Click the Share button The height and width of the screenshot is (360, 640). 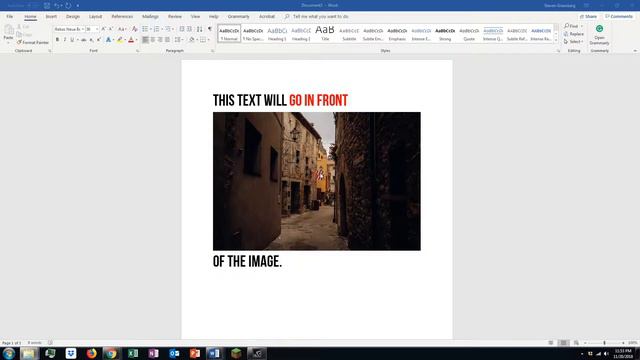coord(588,17)
